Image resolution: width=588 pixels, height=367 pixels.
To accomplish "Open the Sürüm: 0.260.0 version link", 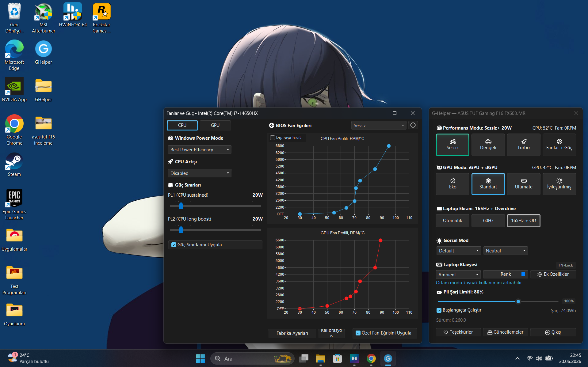I will pos(451,320).
